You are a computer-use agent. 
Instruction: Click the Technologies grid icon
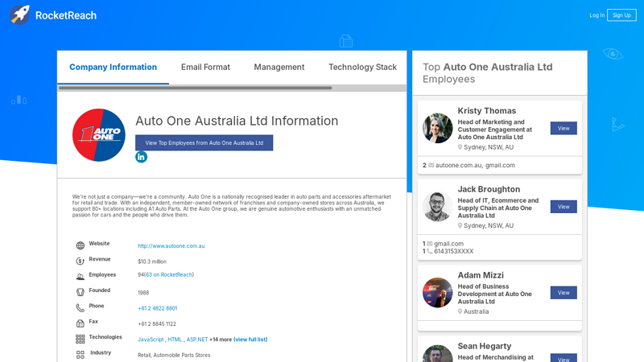pos(80,339)
